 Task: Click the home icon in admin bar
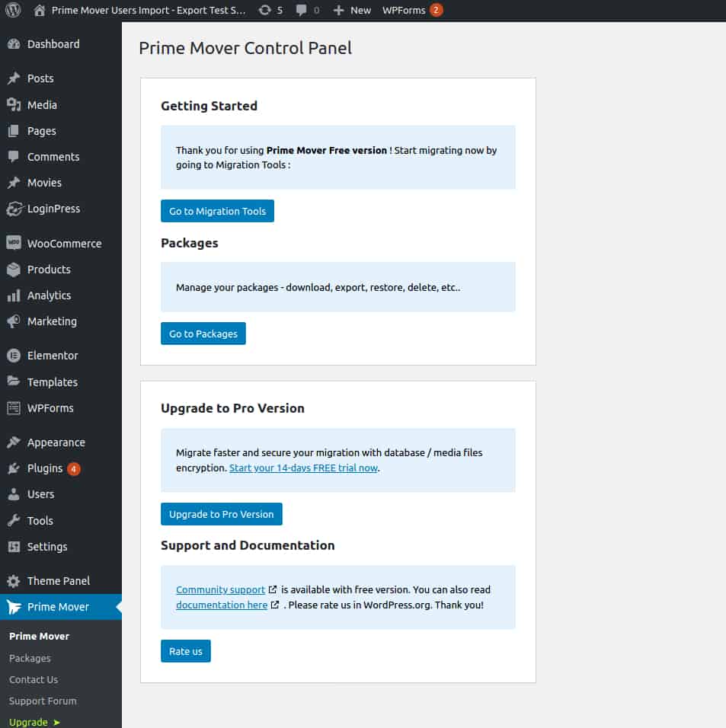[x=40, y=10]
